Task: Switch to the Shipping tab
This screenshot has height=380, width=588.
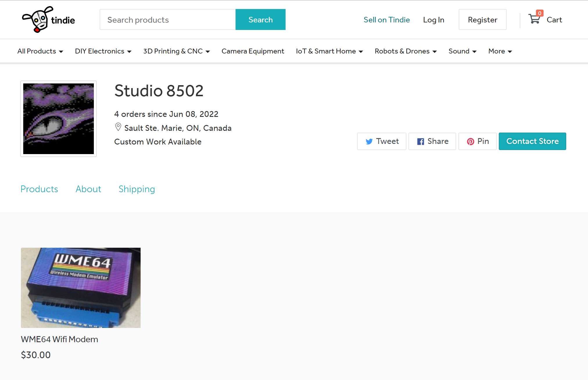Action: point(137,189)
